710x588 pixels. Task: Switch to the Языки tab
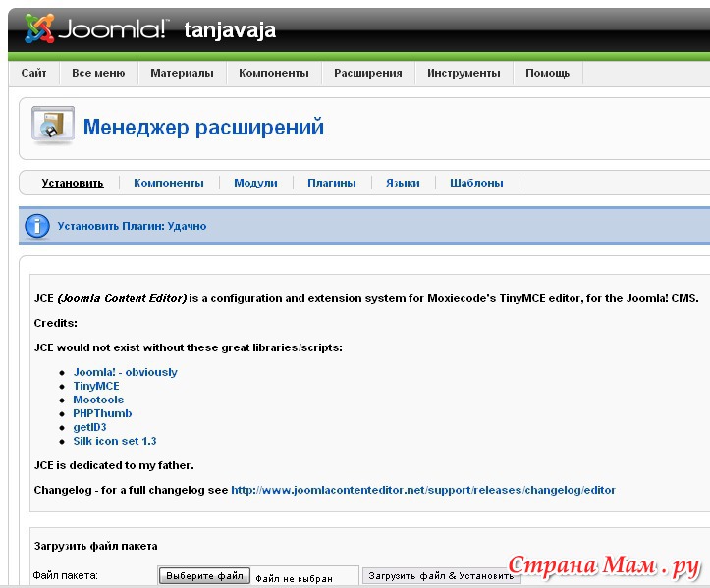click(403, 183)
